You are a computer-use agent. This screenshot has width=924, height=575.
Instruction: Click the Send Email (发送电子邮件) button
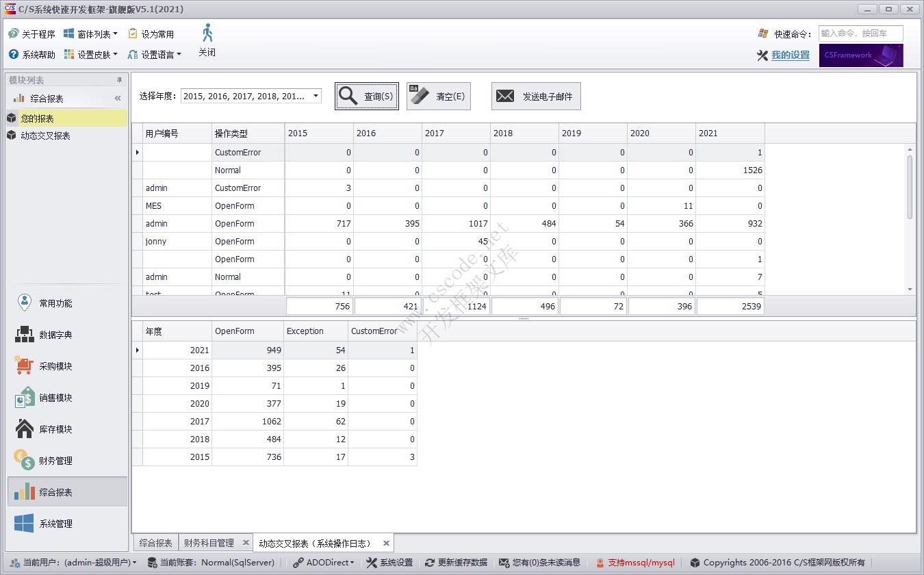536,97
